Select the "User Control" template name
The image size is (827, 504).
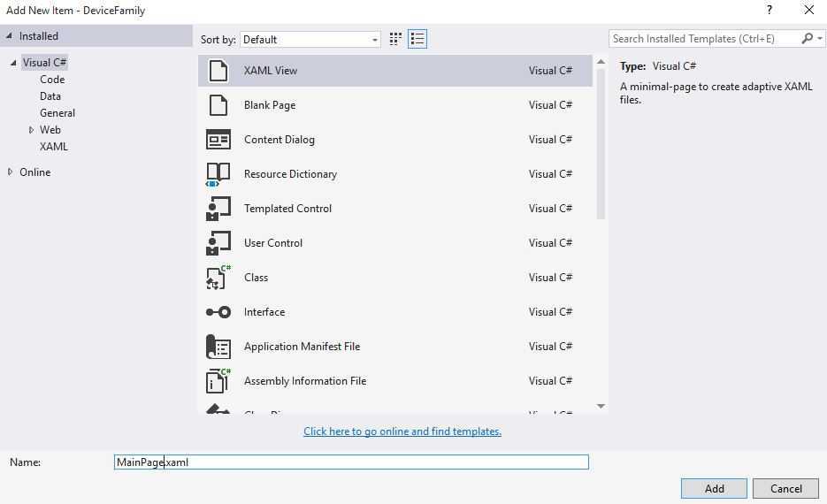[x=273, y=243]
